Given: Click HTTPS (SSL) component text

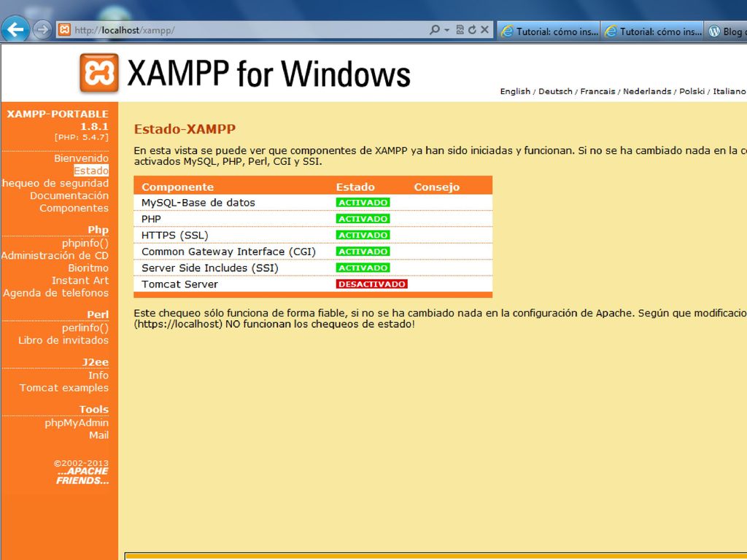Looking at the screenshot, I should [x=175, y=236].
